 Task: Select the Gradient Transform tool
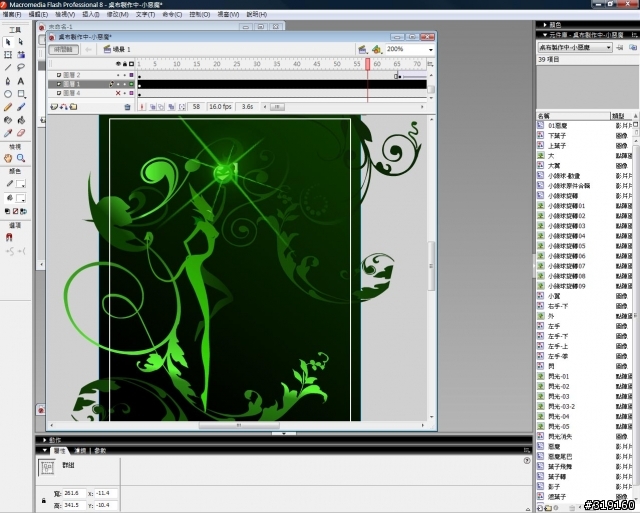[x=21, y=55]
